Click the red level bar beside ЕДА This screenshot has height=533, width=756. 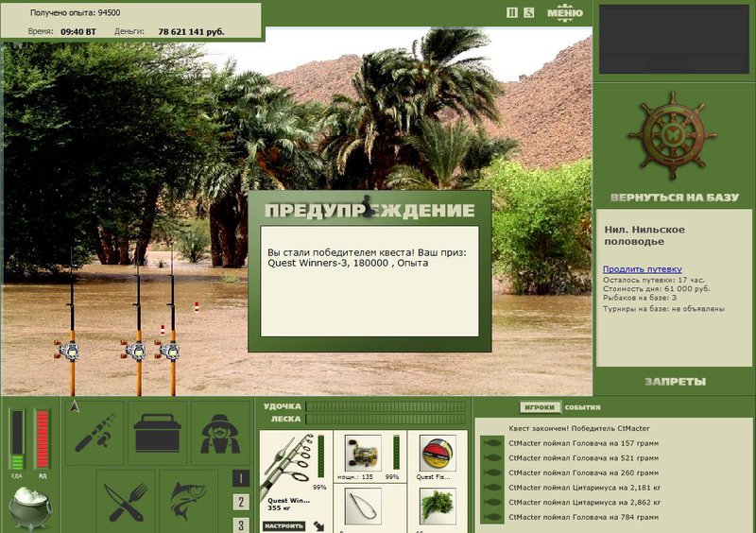(x=43, y=439)
